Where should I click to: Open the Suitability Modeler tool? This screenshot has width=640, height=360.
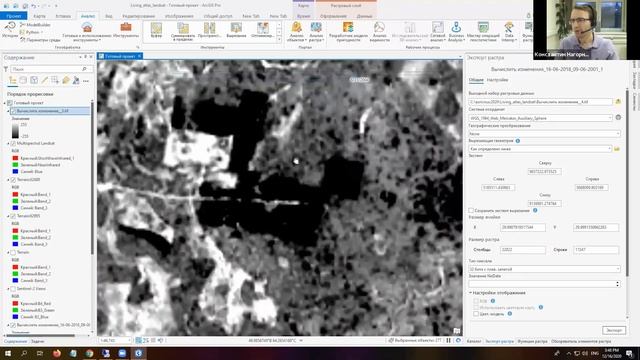(x=348, y=32)
